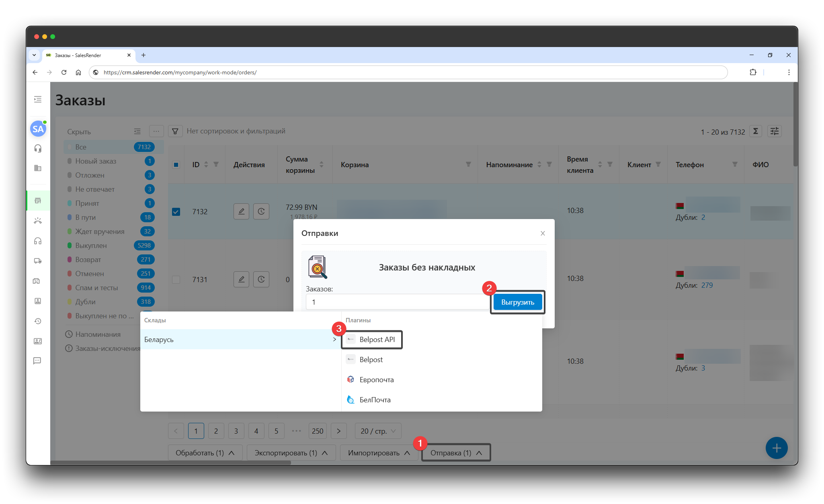Click the Заказов number input field
This screenshot has width=824, height=504.
point(397,302)
